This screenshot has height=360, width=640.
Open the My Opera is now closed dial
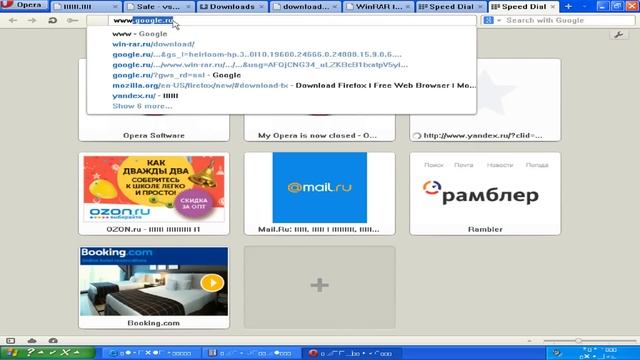pyautogui.click(x=319, y=128)
